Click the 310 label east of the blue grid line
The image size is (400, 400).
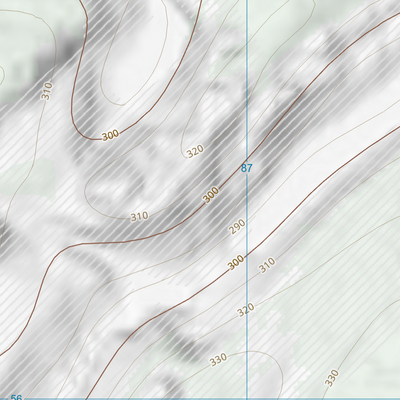click(x=267, y=265)
